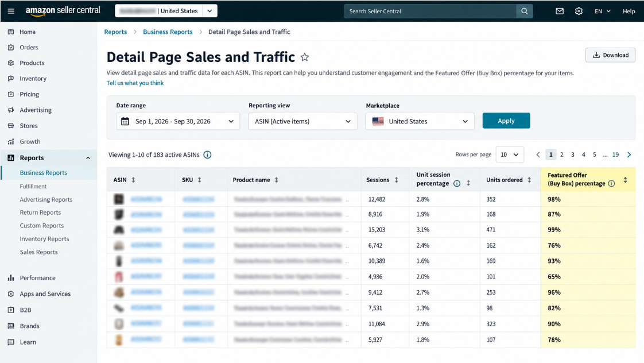Click the 99% Featured Offer value
Viewport: 644px width, 363px height.
point(554,230)
